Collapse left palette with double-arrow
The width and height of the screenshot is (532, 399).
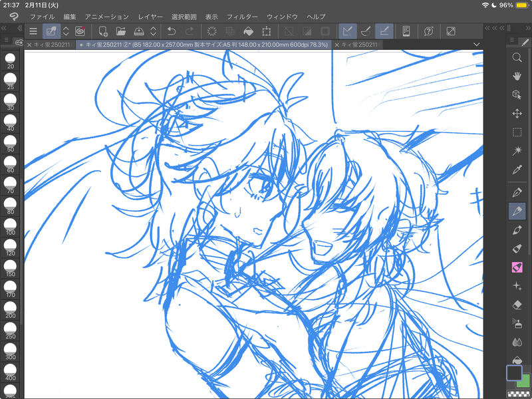point(4,28)
